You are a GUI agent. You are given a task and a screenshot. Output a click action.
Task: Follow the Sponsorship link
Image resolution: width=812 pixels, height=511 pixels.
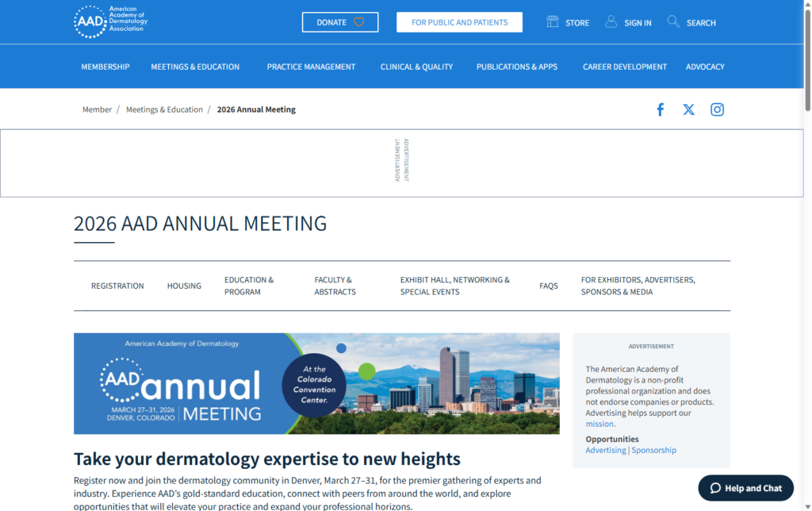(653, 450)
